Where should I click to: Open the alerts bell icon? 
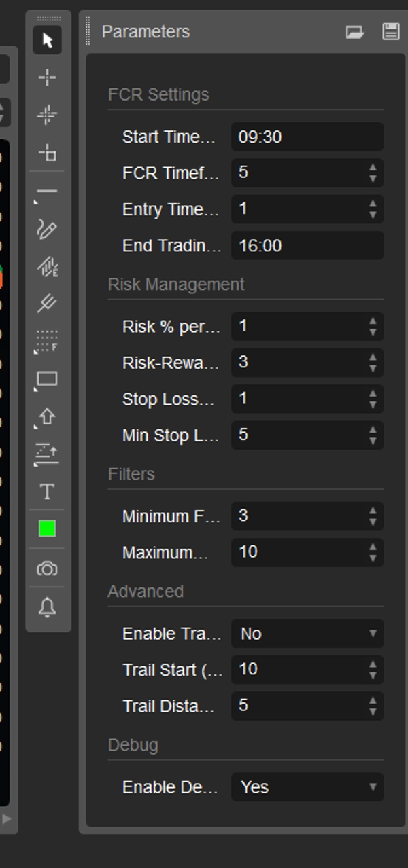coord(46,607)
